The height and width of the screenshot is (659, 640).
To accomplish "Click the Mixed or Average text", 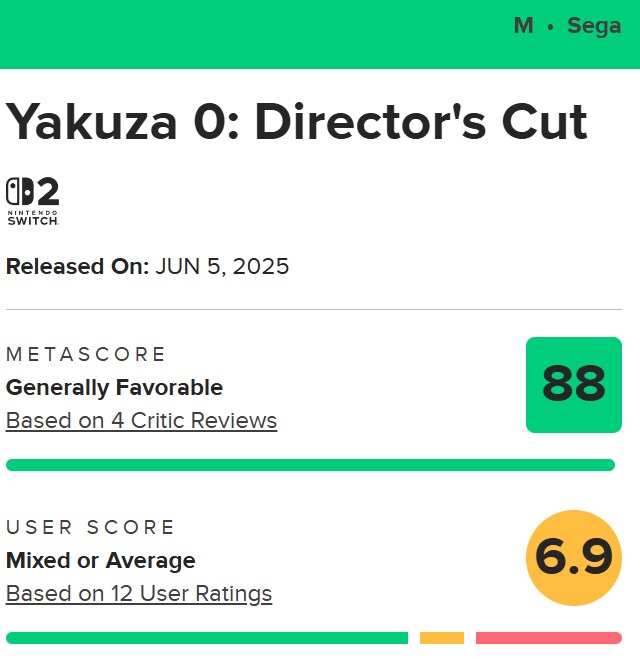I will (x=101, y=561).
